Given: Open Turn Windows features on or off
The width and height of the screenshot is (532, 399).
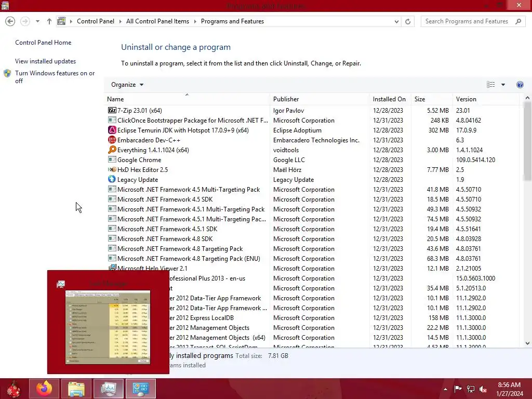Looking at the screenshot, I should pyautogui.click(x=55, y=77).
